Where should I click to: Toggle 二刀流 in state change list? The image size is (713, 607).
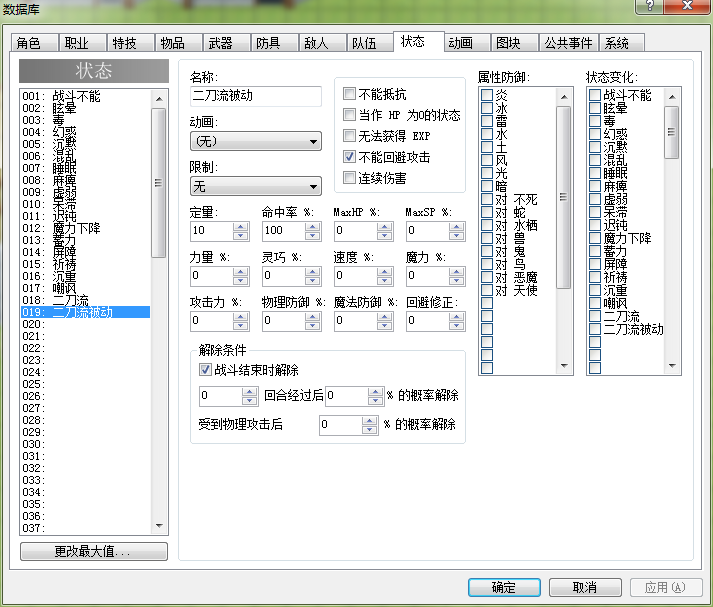click(x=595, y=316)
